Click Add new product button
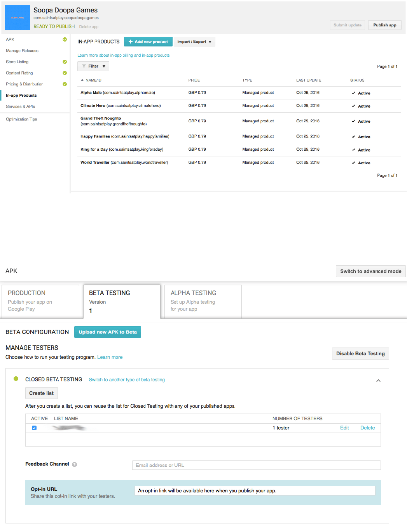This screenshot has height=532, width=407. coord(148,42)
